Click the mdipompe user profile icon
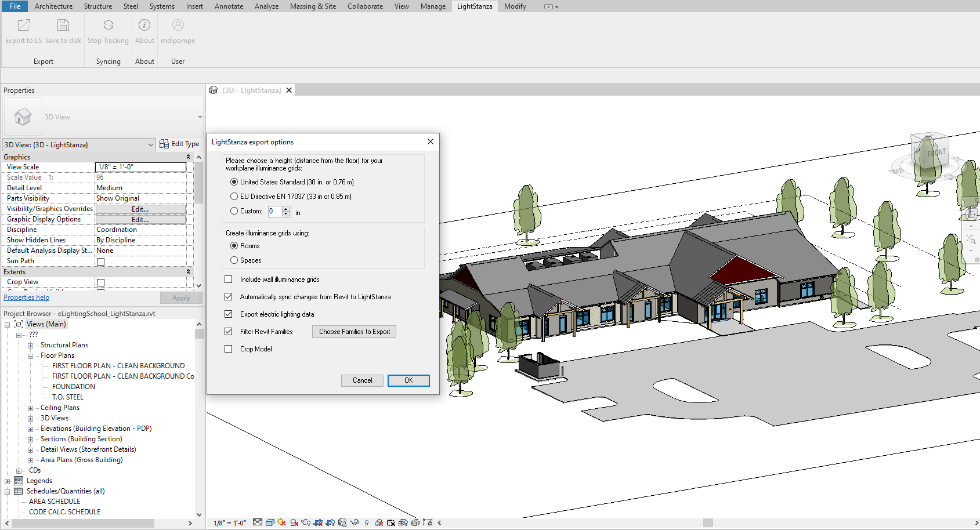The height and width of the screenshot is (530, 980). [178, 26]
